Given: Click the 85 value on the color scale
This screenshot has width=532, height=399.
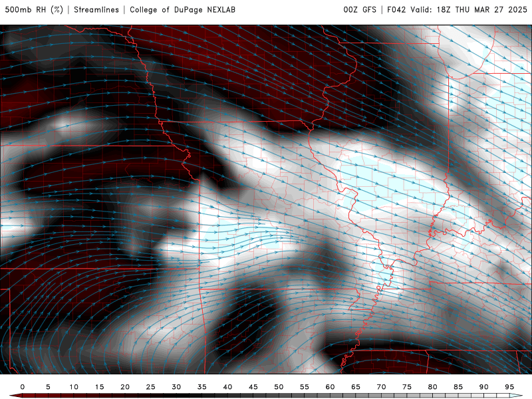Looking at the screenshot, I should tap(458, 387).
